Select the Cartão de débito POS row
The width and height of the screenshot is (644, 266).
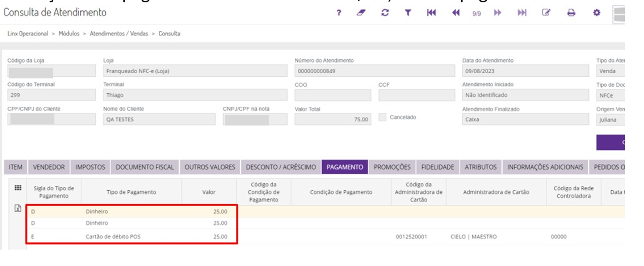pos(326,237)
